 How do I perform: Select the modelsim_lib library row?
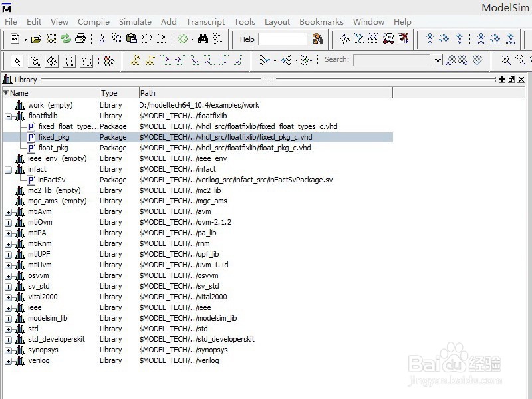(x=198, y=318)
